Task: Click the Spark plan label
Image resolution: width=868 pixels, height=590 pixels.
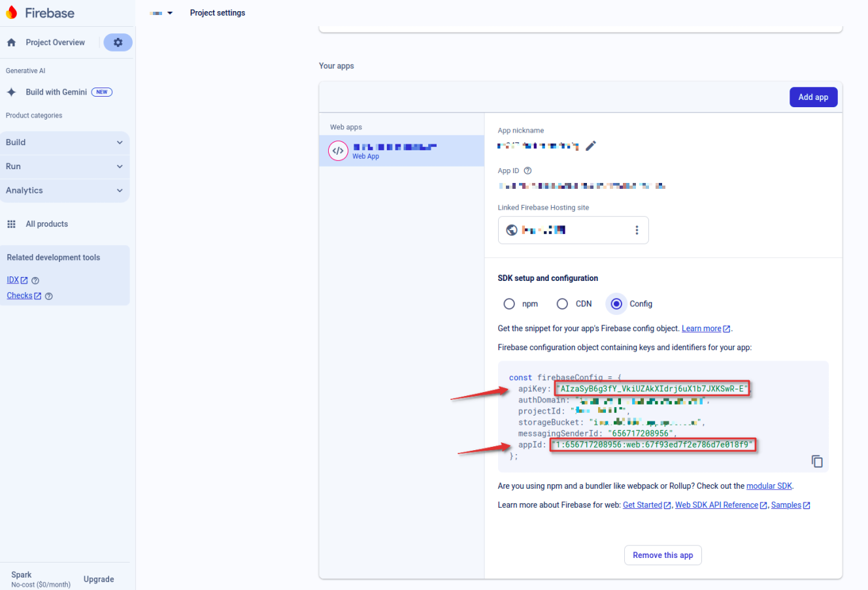Action: (22, 575)
